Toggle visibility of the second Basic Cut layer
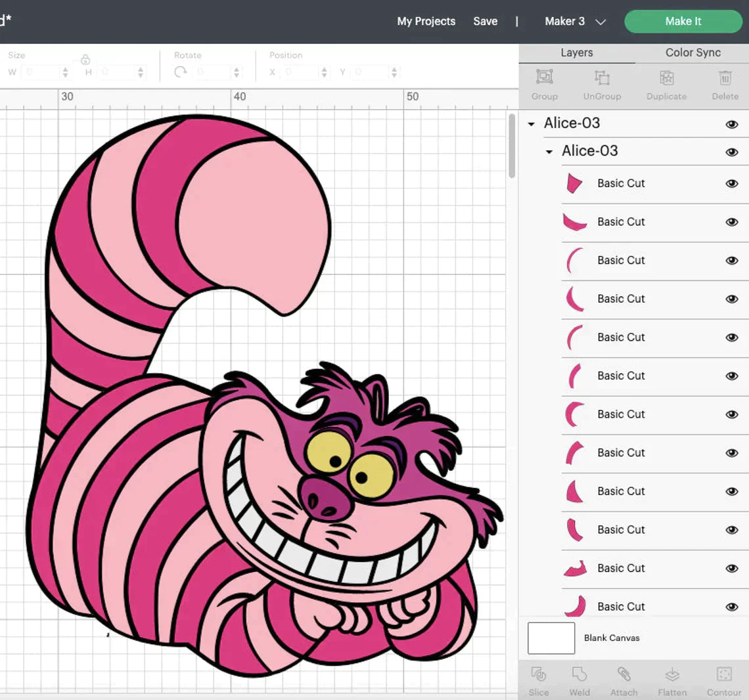This screenshot has height=700, width=749. click(731, 222)
